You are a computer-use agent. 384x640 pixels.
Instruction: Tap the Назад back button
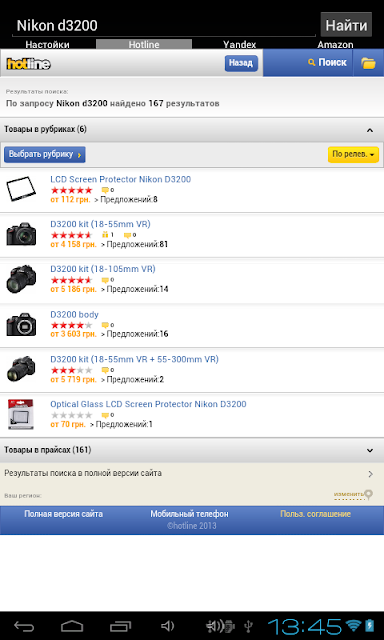click(x=241, y=63)
